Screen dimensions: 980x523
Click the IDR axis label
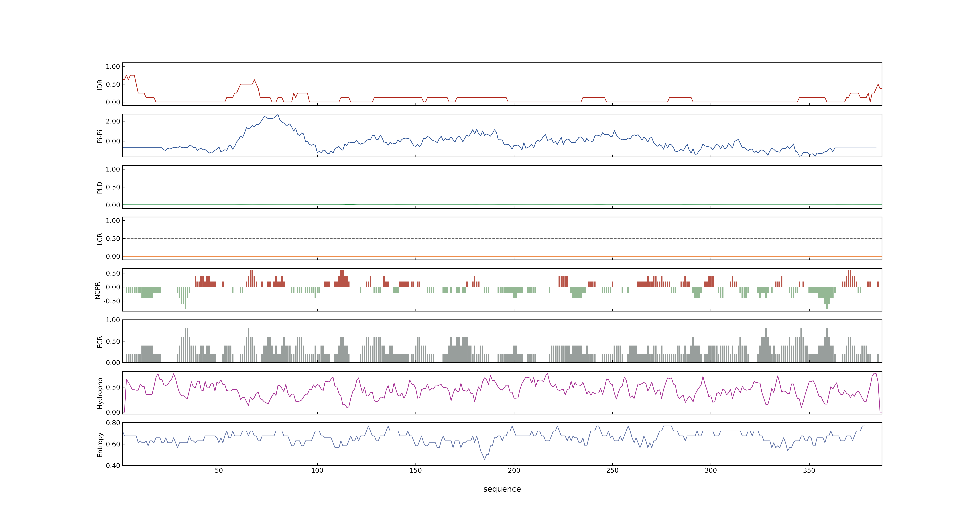[100, 85]
